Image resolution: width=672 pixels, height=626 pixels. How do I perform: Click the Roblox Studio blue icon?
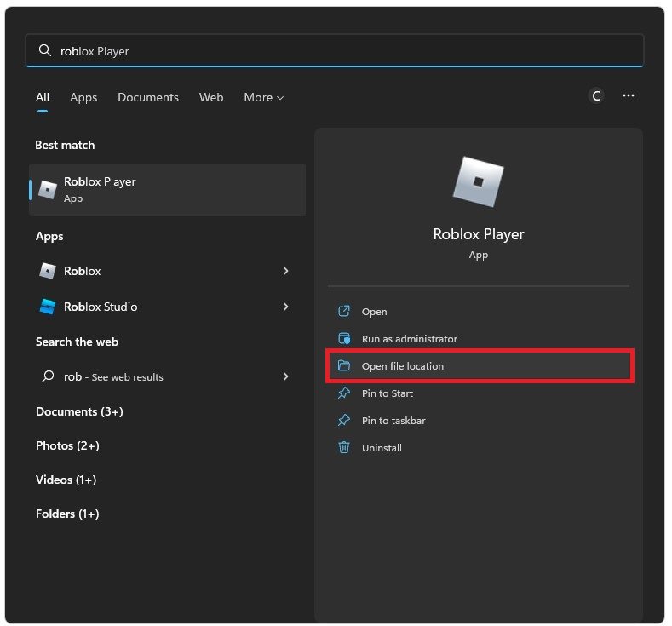[48, 307]
